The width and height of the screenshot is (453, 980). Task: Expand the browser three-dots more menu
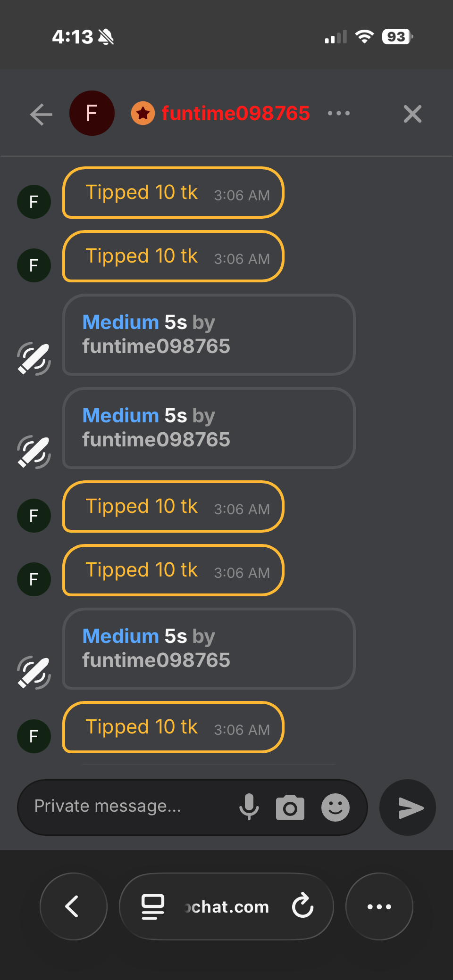pos(379,906)
